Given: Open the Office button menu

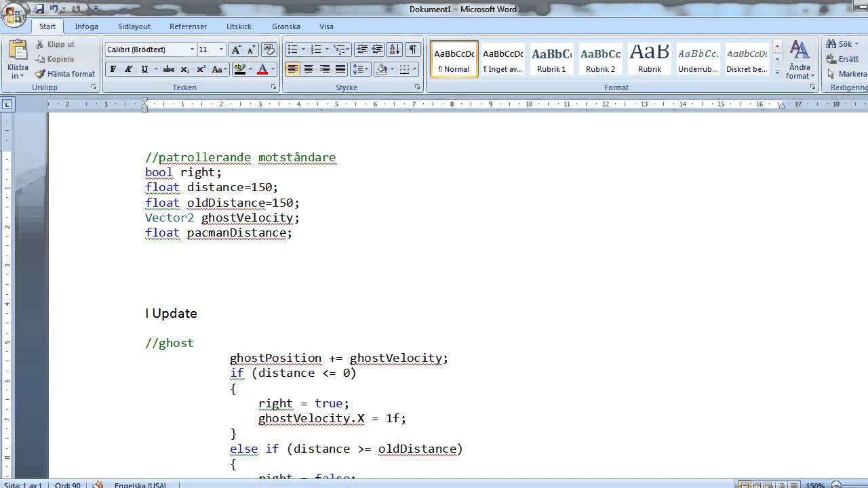Looking at the screenshot, I should [14, 15].
